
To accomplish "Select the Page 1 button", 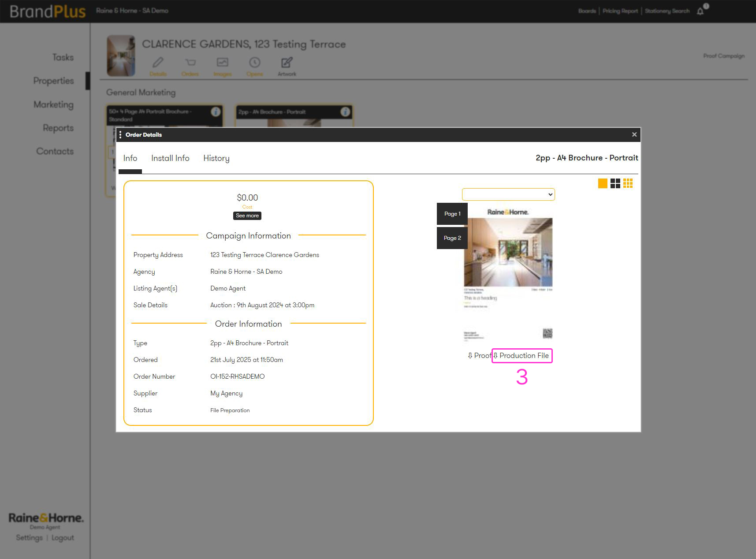I will click(452, 214).
